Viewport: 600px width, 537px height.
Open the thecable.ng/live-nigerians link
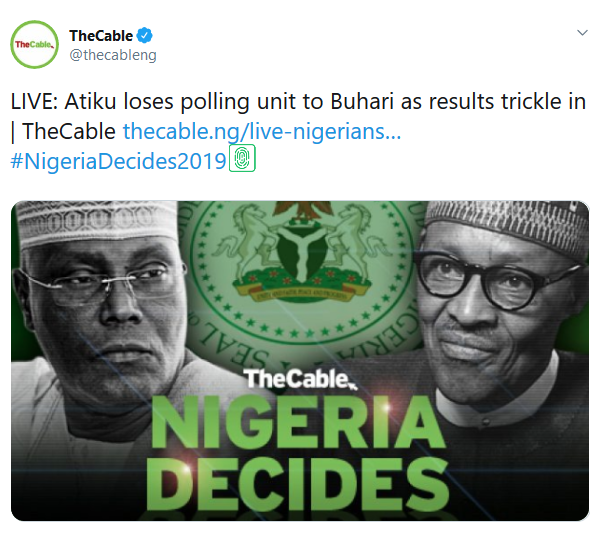coord(262,130)
